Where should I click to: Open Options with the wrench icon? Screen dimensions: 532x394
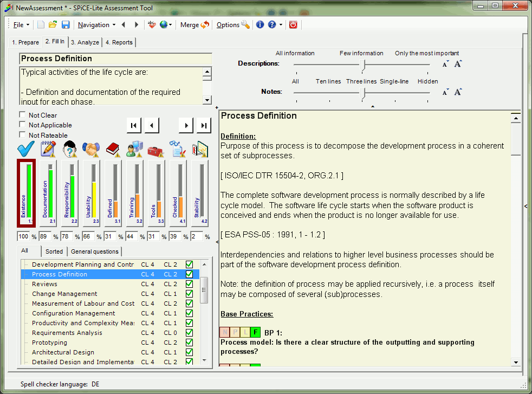click(x=233, y=25)
